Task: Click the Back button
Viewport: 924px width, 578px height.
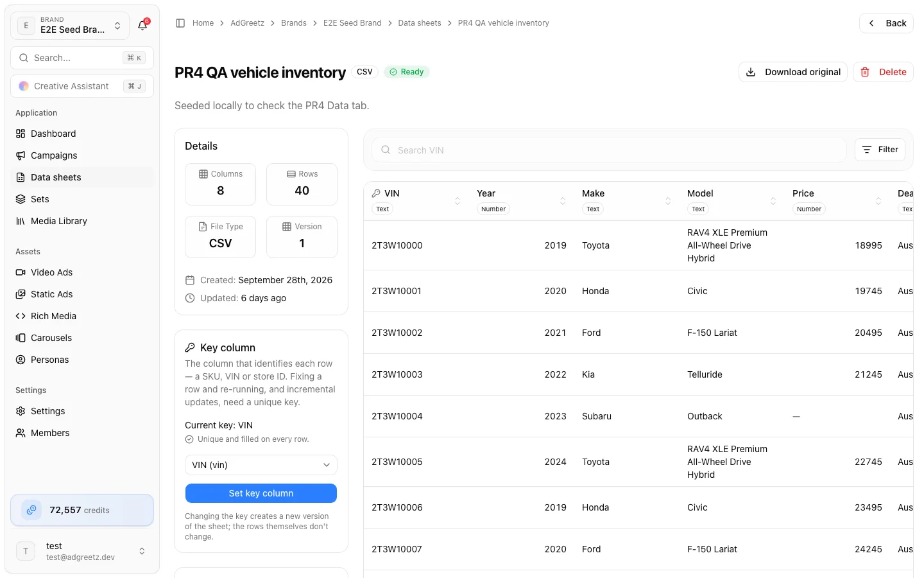Action: coord(886,23)
